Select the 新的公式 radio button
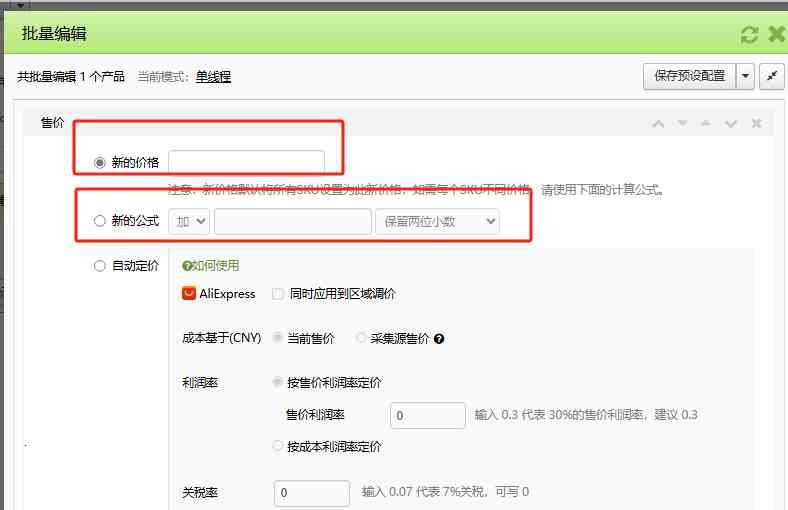 tap(100, 221)
